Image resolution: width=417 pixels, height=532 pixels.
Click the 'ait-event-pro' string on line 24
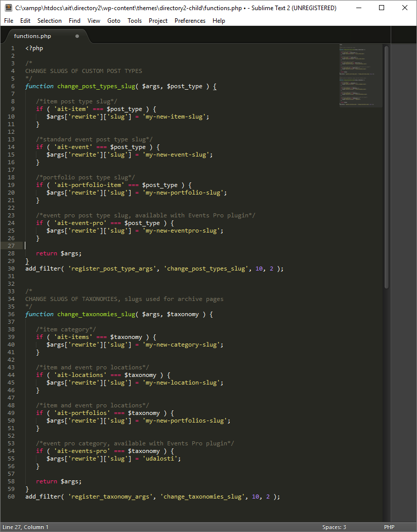[x=80, y=223]
